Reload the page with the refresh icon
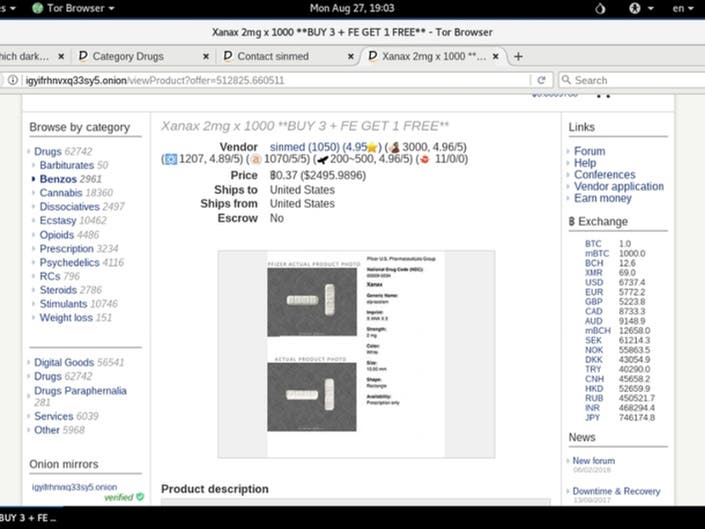This screenshot has width=705, height=529. 541,80
